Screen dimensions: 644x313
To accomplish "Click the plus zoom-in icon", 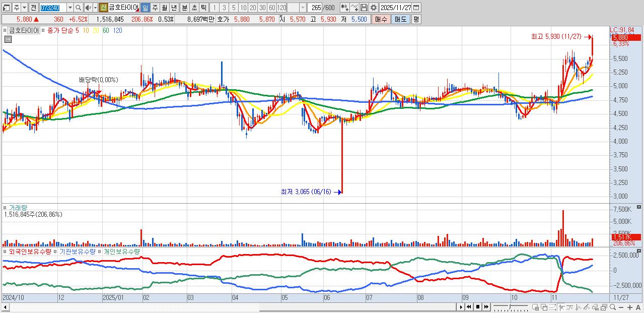I will (x=630, y=307).
